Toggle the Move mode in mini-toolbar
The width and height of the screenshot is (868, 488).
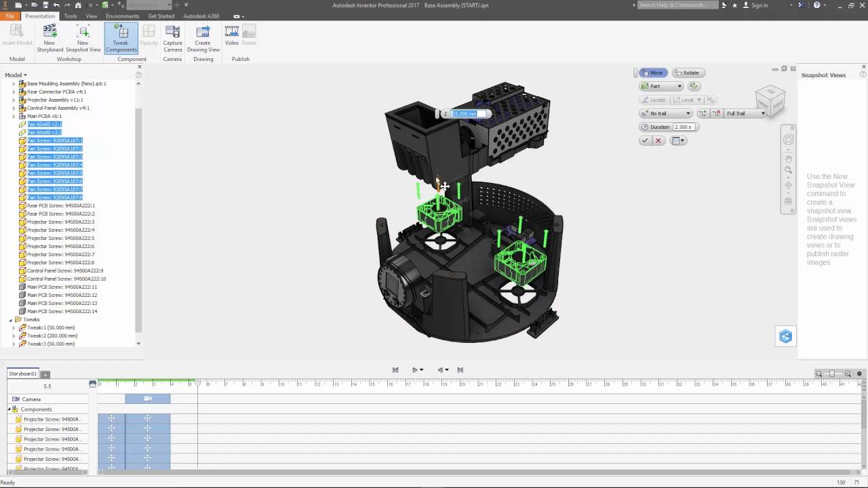653,73
